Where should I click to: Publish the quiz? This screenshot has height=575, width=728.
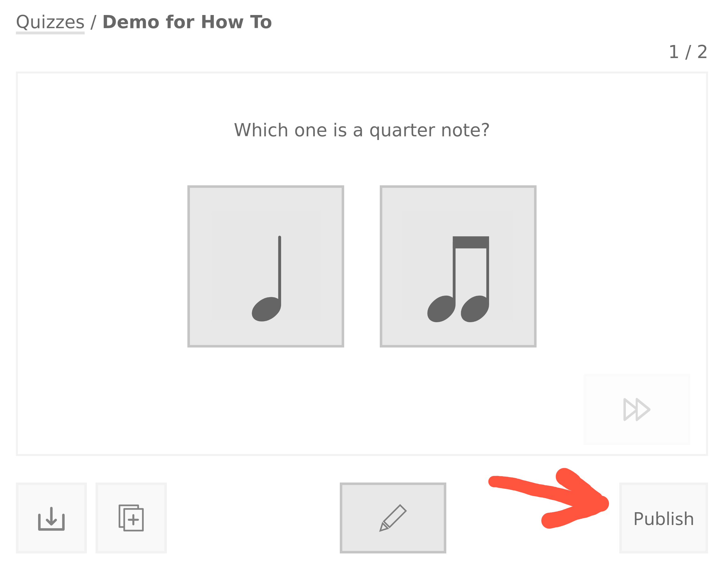click(663, 519)
